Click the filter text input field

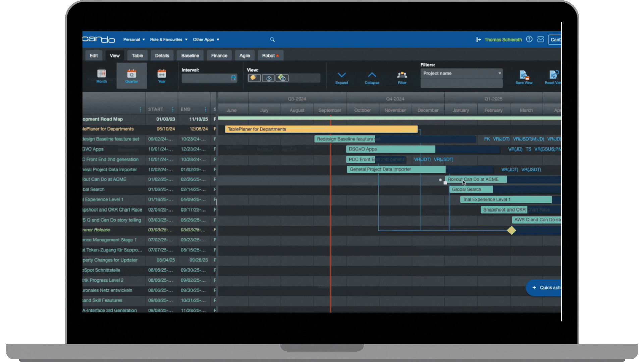462,83
